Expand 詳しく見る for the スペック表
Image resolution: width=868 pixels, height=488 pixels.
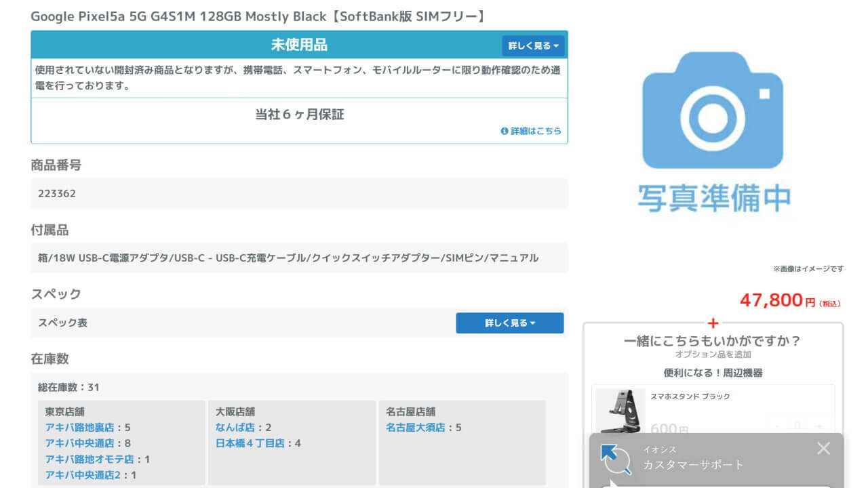tap(509, 323)
